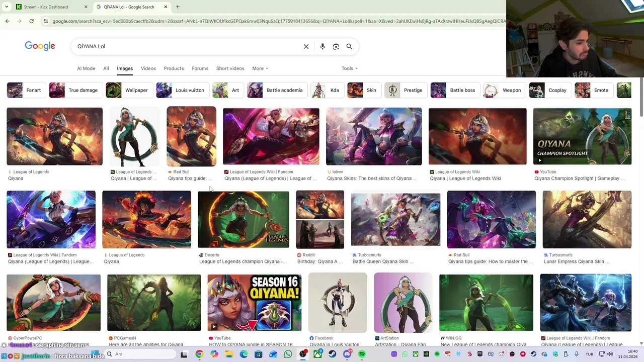Open Google Lens image search
The width and height of the screenshot is (644, 362).
coord(336,46)
